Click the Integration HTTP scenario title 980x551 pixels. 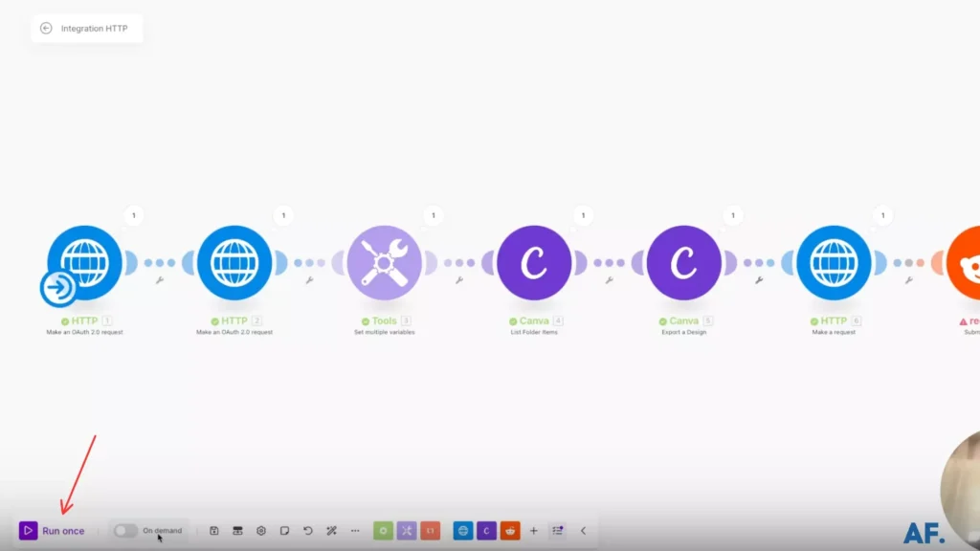point(95,28)
